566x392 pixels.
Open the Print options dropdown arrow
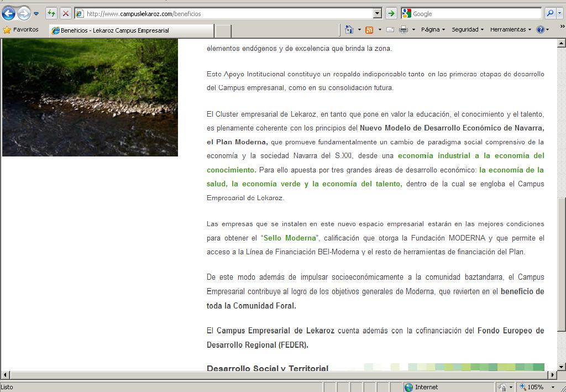coord(413,30)
